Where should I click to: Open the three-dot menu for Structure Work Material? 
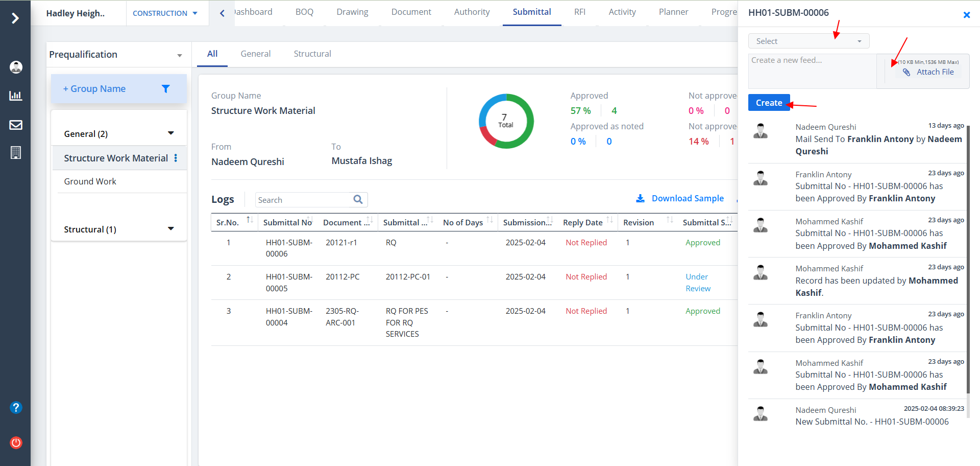[x=176, y=158]
